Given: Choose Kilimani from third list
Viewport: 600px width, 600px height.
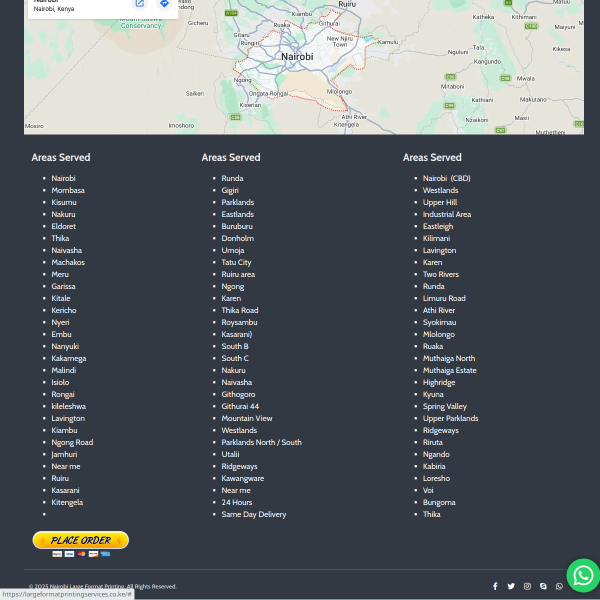Looking at the screenshot, I should click(x=437, y=238).
